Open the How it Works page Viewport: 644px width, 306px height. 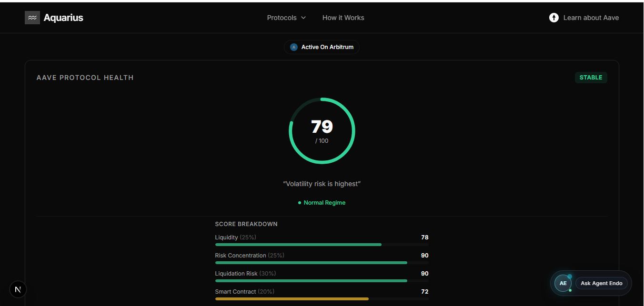(x=343, y=18)
